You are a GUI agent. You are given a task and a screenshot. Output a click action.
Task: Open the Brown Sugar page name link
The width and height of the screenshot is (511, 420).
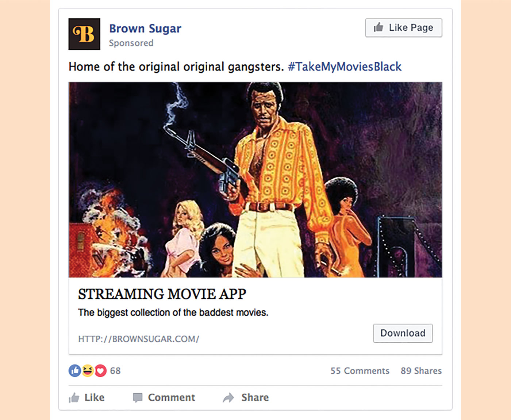click(x=145, y=28)
